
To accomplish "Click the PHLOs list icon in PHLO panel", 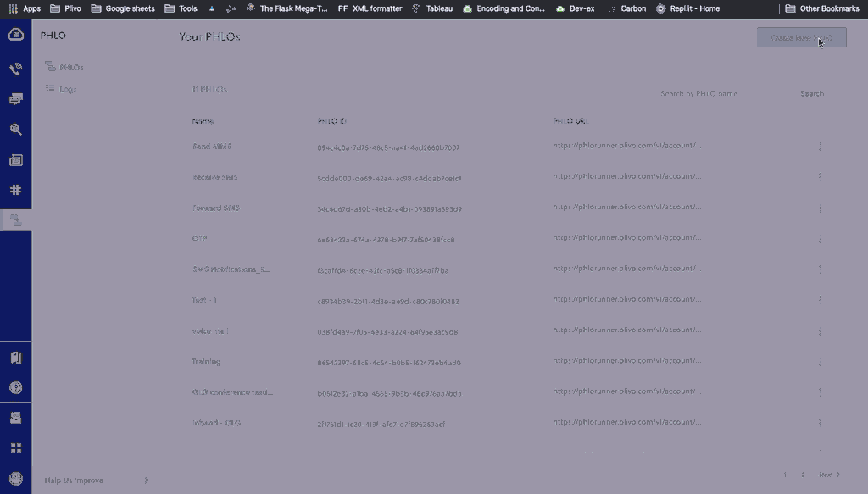I will 48,66.
